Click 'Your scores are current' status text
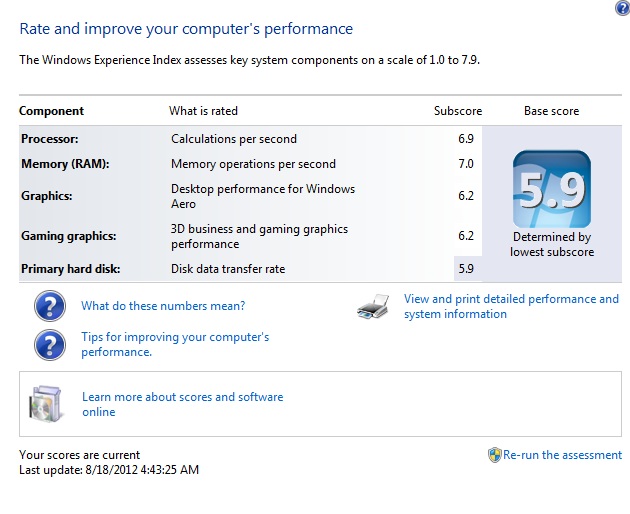The width and height of the screenshot is (630, 514). (80, 455)
